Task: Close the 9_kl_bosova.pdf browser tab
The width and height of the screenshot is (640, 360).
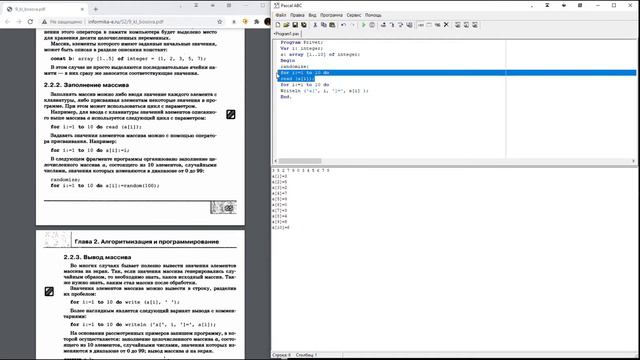Action: coord(82,9)
